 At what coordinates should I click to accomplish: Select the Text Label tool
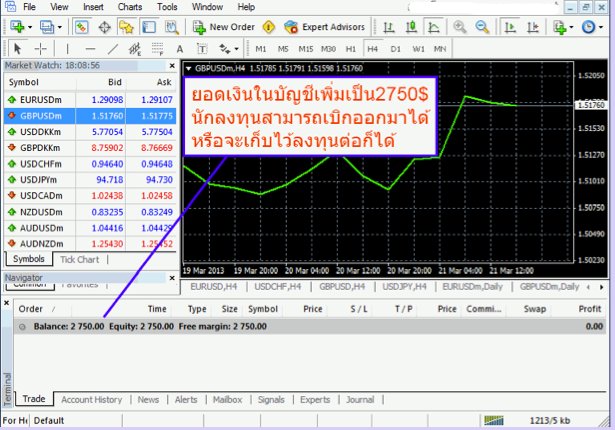[202, 49]
